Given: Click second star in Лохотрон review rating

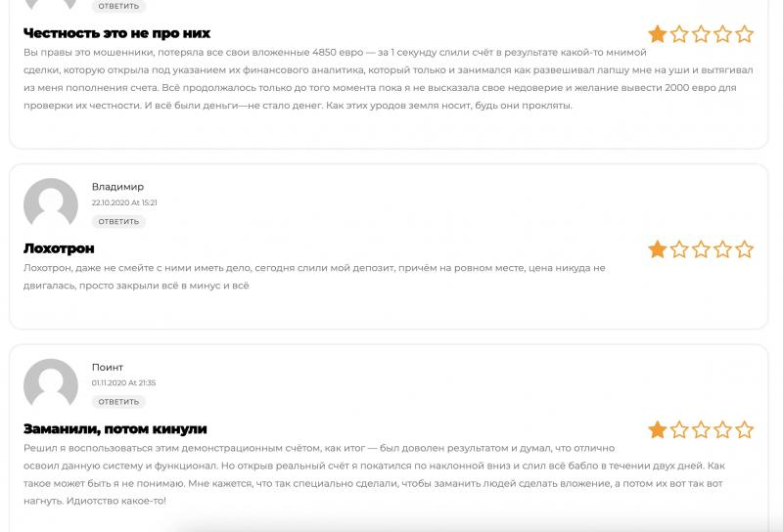Looking at the screenshot, I should click(679, 249).
